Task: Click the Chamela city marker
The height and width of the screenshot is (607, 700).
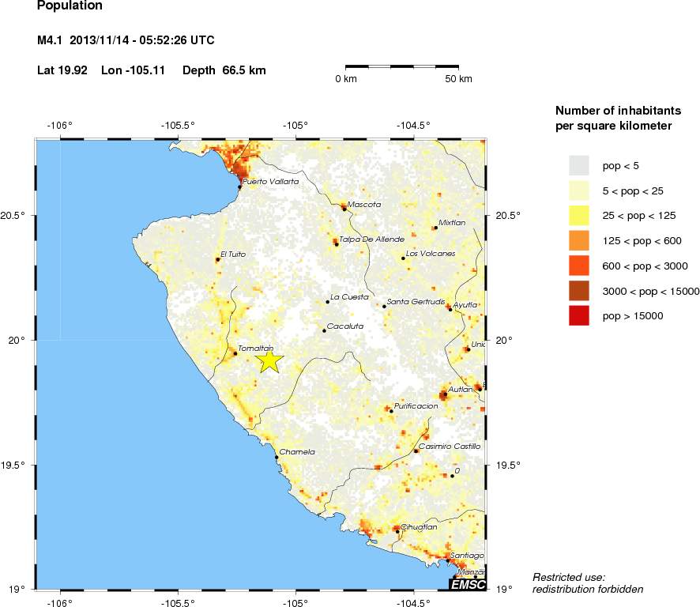Action: (277, 457)
